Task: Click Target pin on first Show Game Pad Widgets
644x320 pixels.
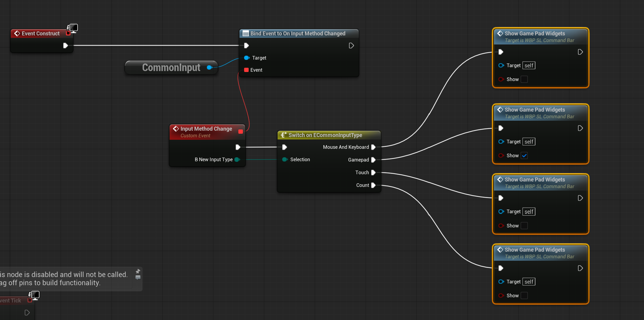Action: point(501,65)
